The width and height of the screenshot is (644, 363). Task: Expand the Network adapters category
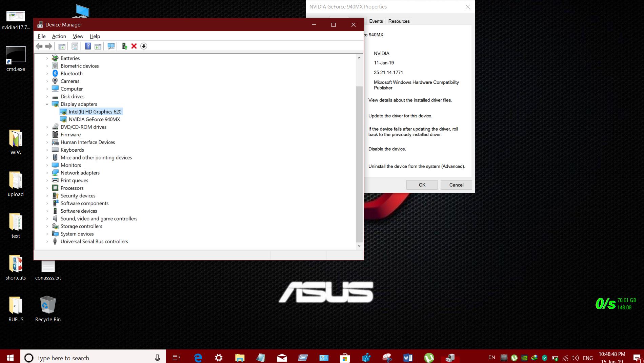(47, 173)
